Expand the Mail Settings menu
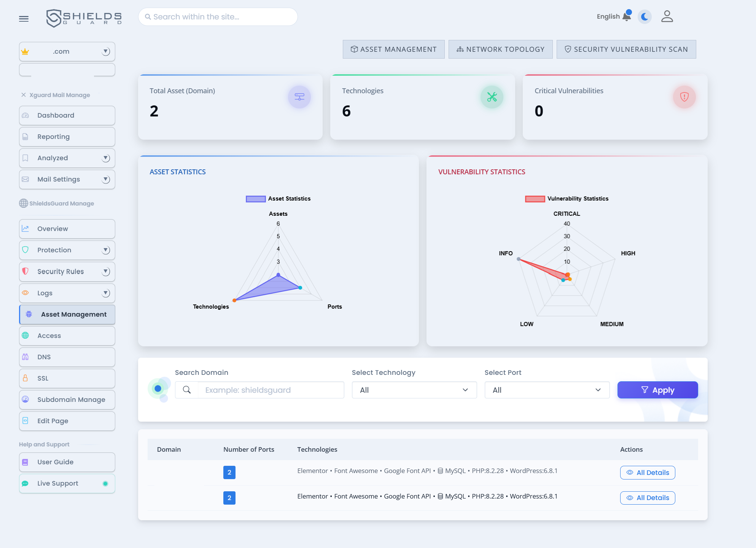756x548 pixels. [67, 179]
